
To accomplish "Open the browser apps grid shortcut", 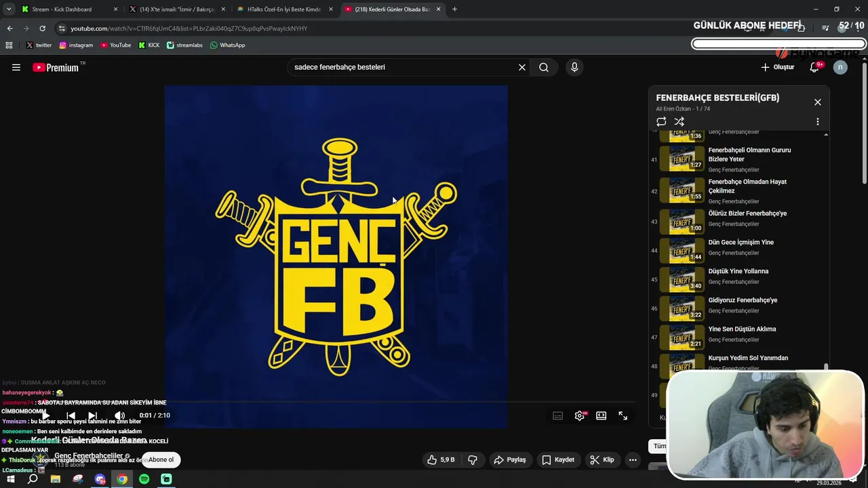I will coord(9,45).
